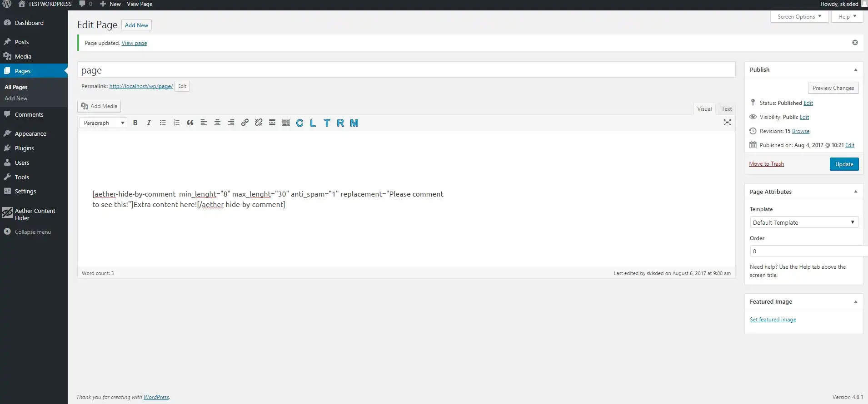This screenshot has height=404, width=868.
Task: Switch to the Text editor tab
Action: (727, 109)
